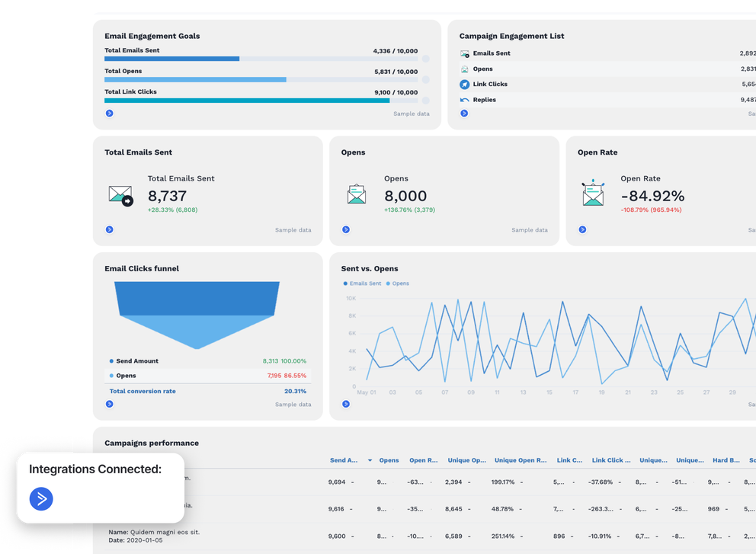Viewport: 756px width, 554px height.
Task: Sort table by Unique Op... column header
Action: coord(466,460)
